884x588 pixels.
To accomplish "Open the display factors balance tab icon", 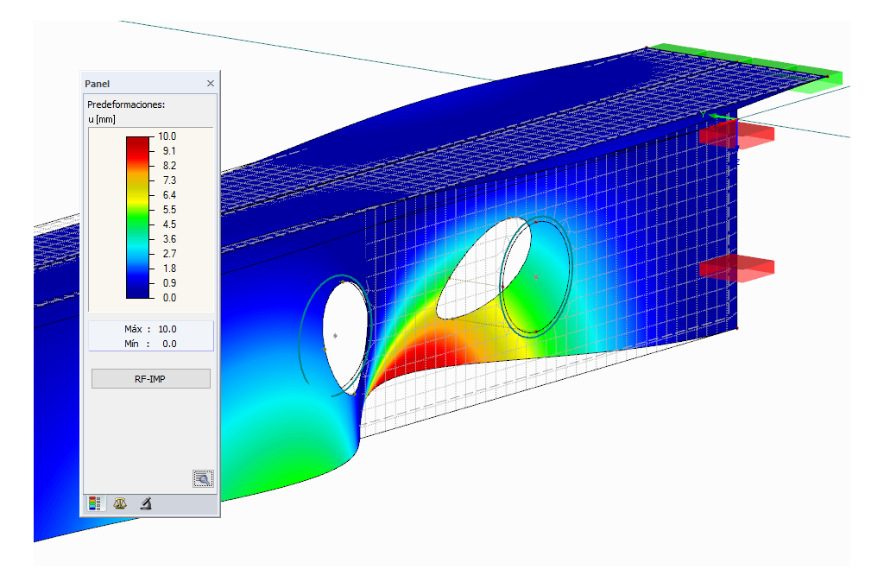I will pyautogui.click(x=119, y=503).
